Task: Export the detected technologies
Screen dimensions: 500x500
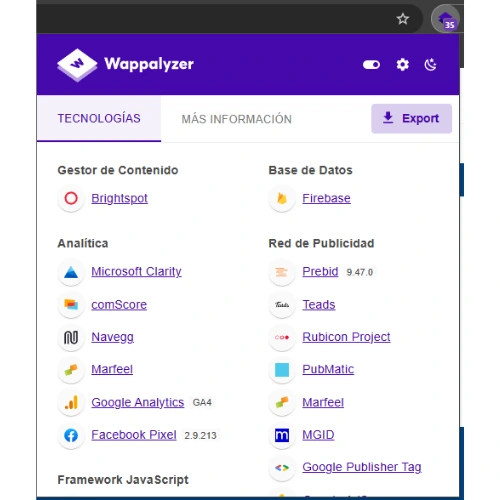Action: [412, 118]
